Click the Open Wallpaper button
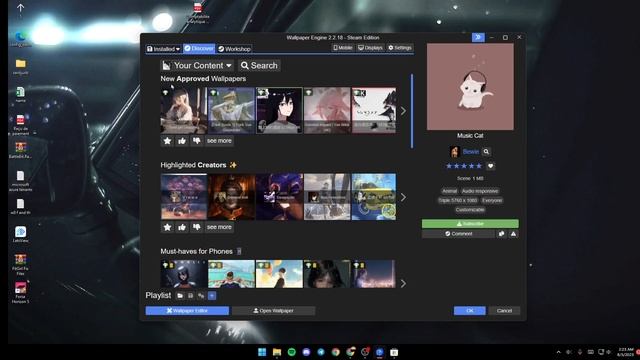 pos(273,311)
